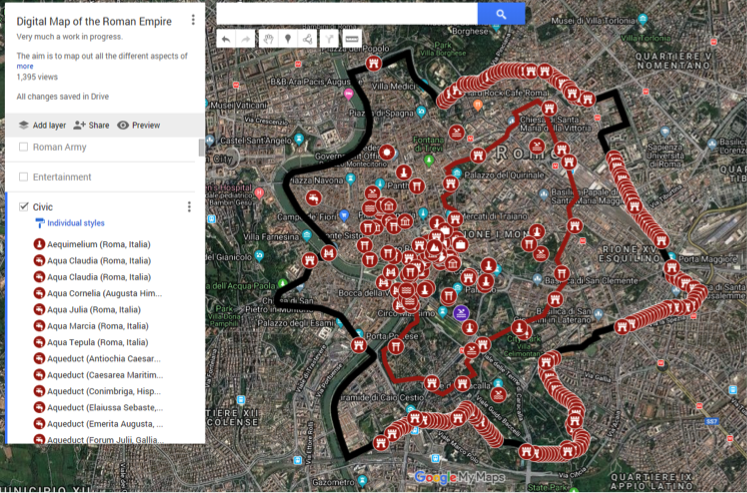Screen dimensions: 747x493
Task: Click the Share add-person icon
Action: point(79,125)
